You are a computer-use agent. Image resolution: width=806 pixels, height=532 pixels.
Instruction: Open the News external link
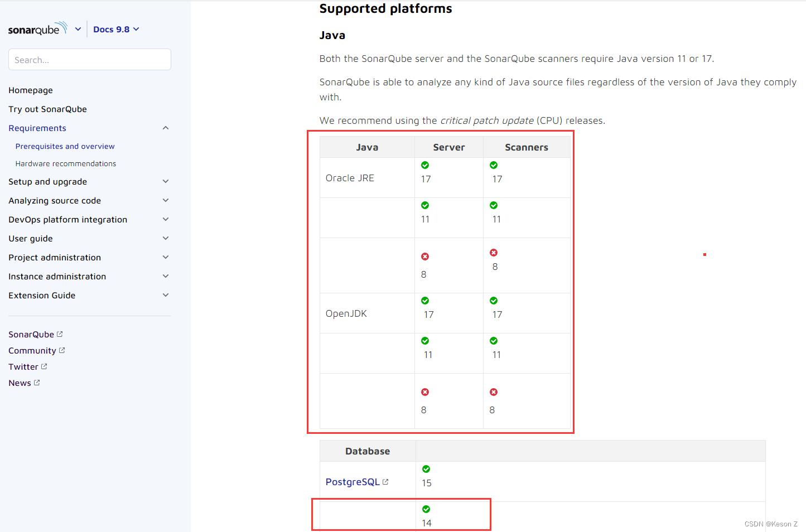click(x=20, y=383)
